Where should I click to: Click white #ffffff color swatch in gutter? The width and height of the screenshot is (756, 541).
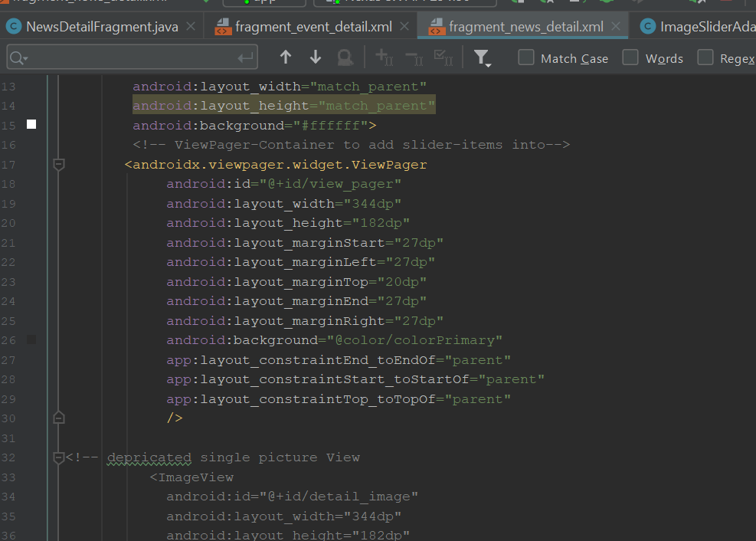31,124
